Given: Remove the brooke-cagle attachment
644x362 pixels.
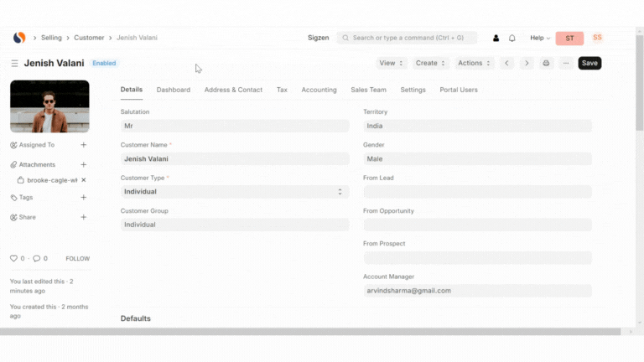Looking at the screenshot, I should click(84, 180).
